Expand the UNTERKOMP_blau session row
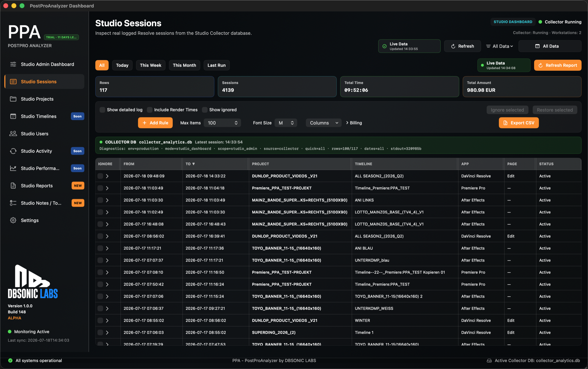The height and width of the screenshot is (369, 588). pyautogui.click(x=107, y=260)
